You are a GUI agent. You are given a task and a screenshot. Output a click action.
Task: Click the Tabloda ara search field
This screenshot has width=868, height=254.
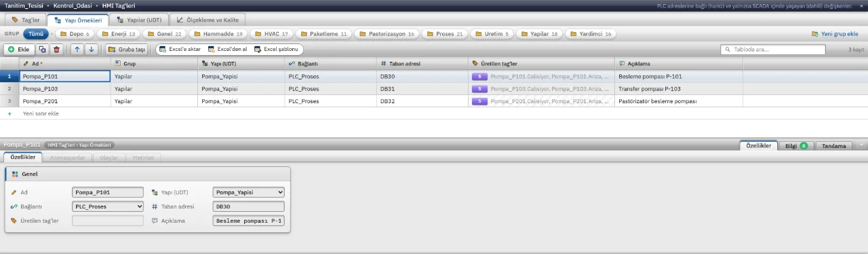tap(773, 50)
